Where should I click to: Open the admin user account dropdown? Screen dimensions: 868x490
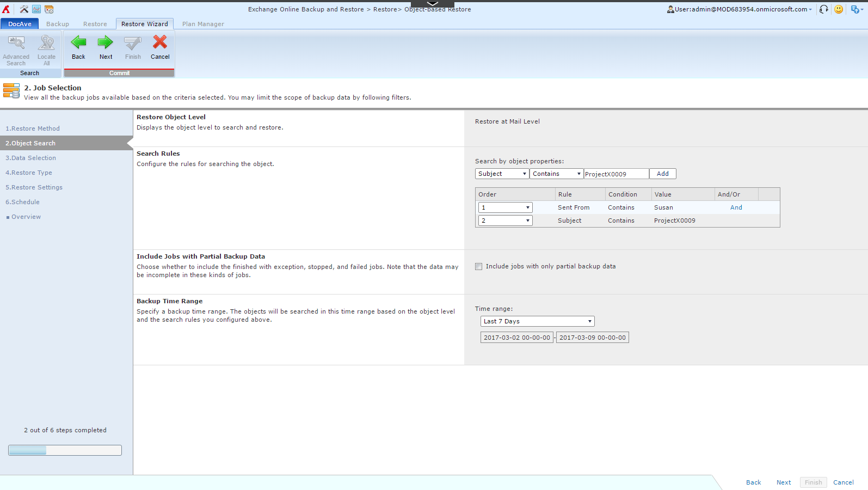(743, 9)
